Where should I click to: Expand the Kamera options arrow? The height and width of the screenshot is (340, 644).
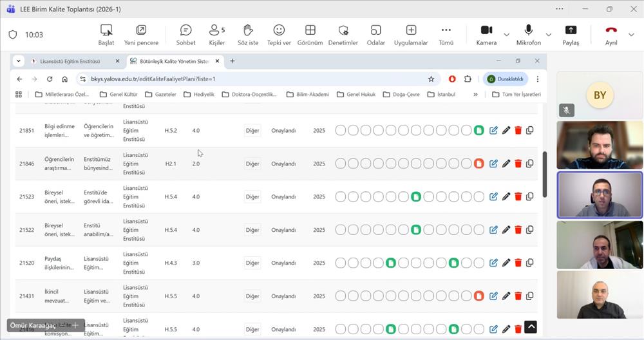coord(506,35)
